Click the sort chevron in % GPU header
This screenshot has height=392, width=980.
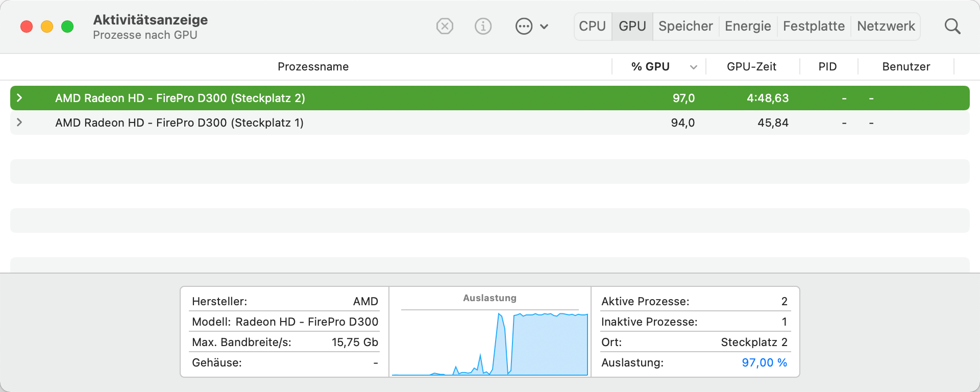693,67
